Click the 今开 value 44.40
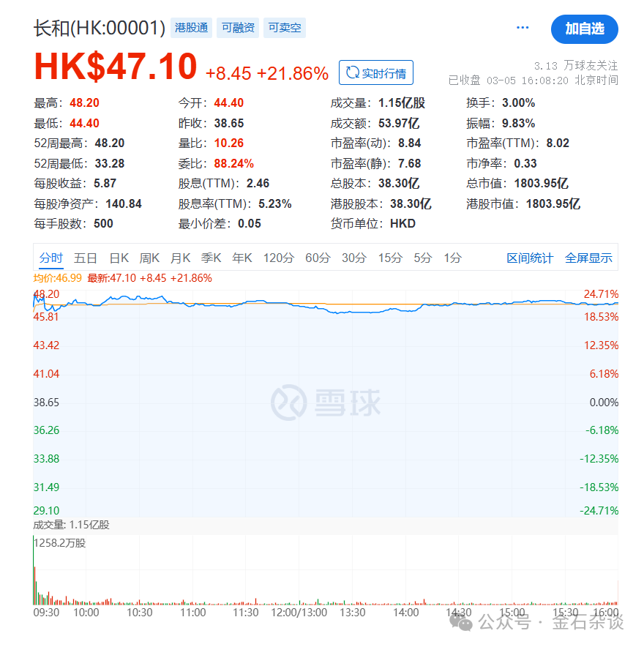 click(x=229, y=102)
